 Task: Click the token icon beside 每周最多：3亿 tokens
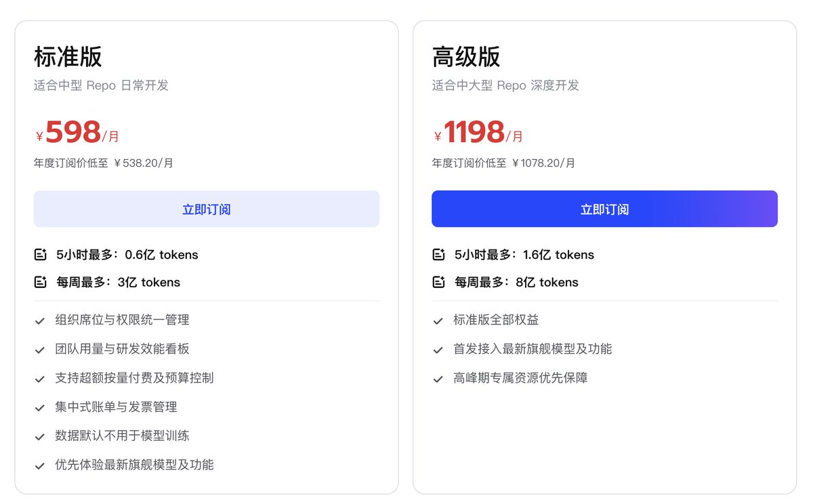40,282
